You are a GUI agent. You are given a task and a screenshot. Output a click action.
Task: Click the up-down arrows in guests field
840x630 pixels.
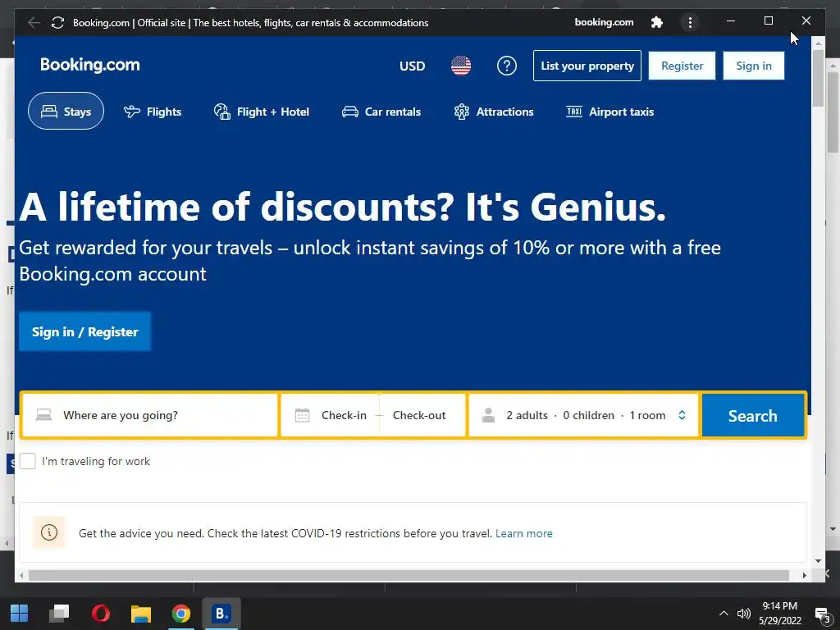682,415
